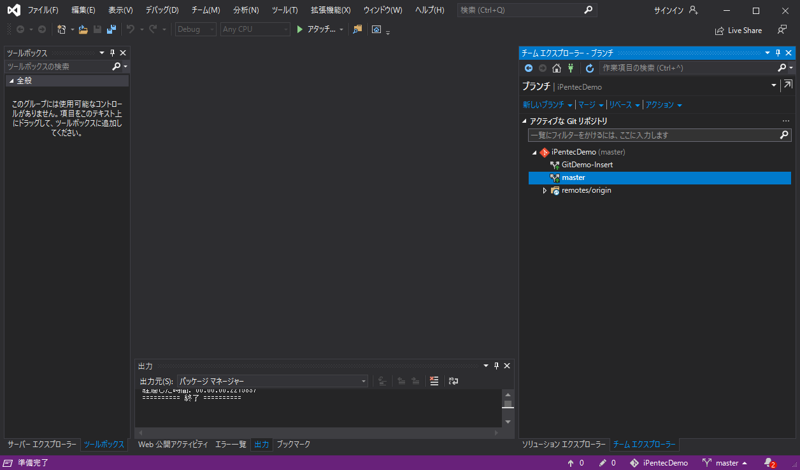Open the ブランチ page header dropdown arrow
The height and width of the screenshot is (470, 800).
click(x=774, y=85)
